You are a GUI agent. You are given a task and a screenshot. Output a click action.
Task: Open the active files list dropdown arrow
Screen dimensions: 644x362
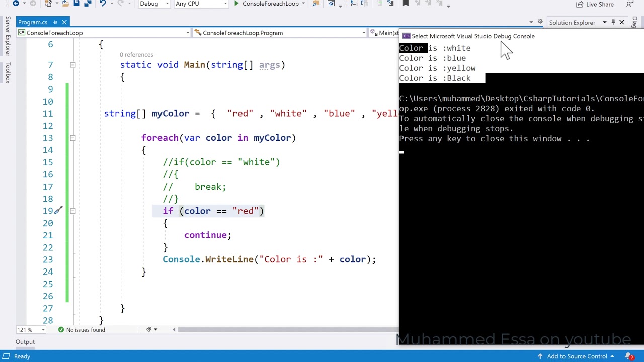[x=531, y=22]
